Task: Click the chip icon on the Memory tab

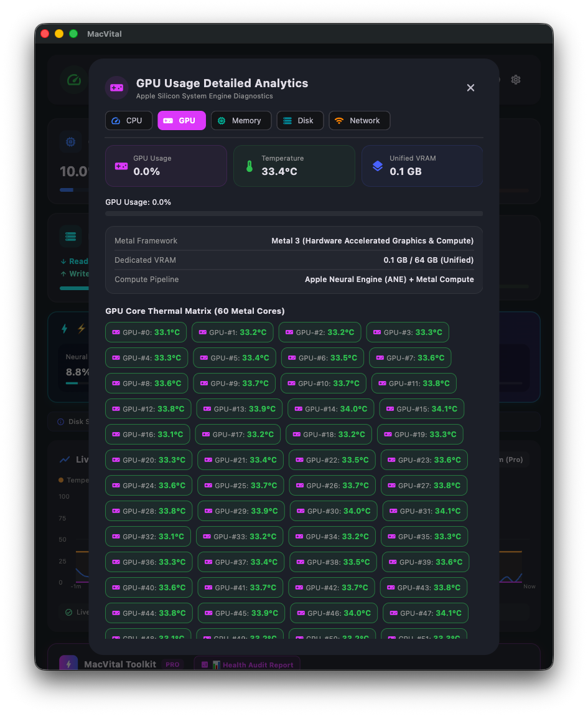Action: click(222, 121)
